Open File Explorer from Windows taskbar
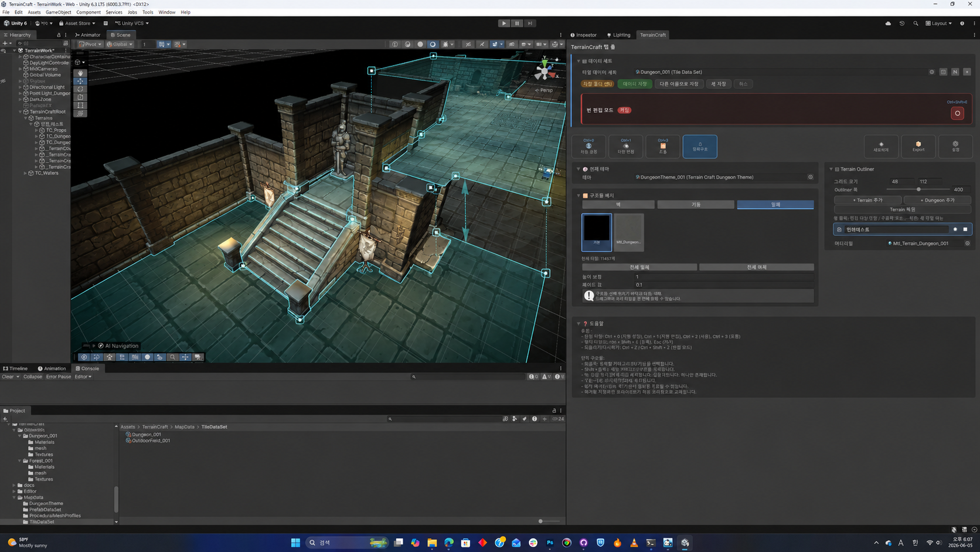The width and height of the screenshot is (980, 552). (432, 543)
